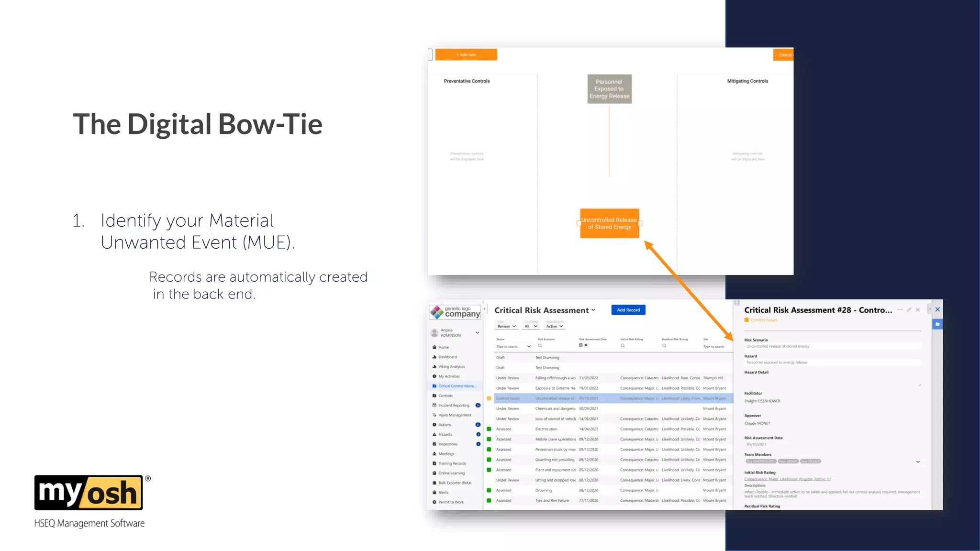Screen dimensions: 980x551
Task: Click the blue Add Record button
Action: coord(628,310)
